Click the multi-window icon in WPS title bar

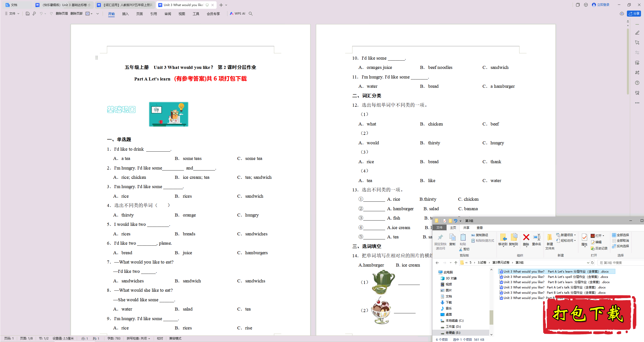point(578,5)
